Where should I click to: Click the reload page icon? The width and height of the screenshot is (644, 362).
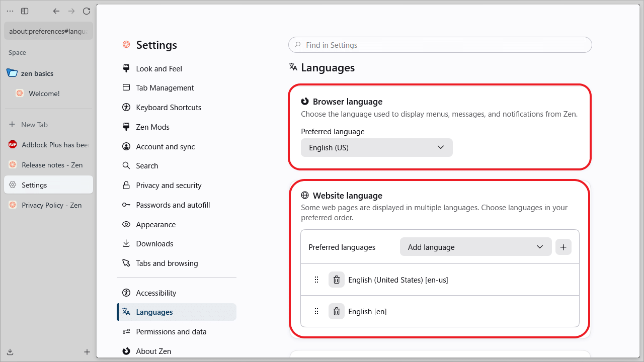[87, 11]
